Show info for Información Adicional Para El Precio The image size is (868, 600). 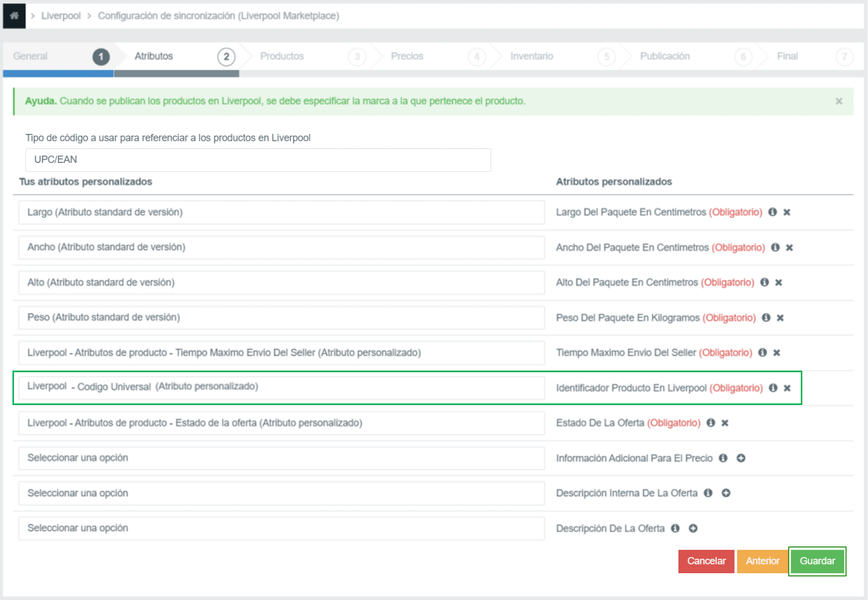(x=723, y=458)
